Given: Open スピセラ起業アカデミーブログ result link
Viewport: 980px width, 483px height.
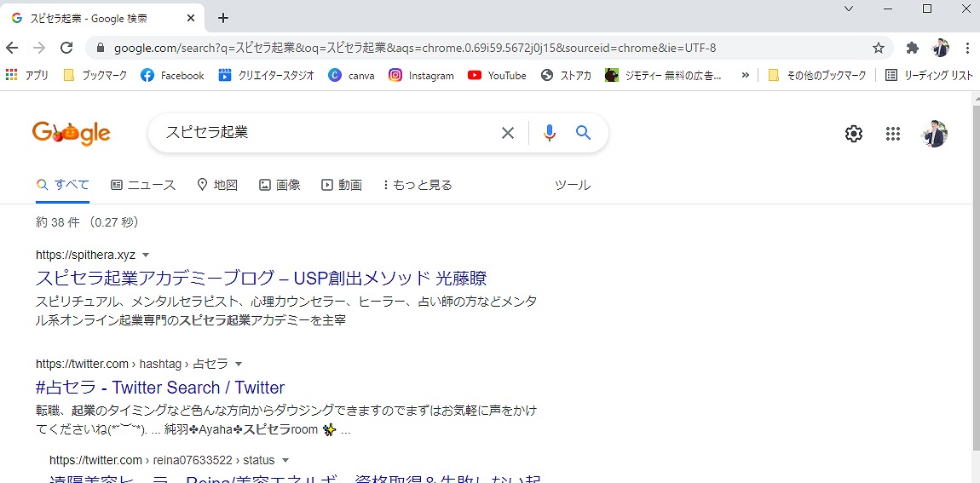Looking at the screenshot, I should 261,279.
